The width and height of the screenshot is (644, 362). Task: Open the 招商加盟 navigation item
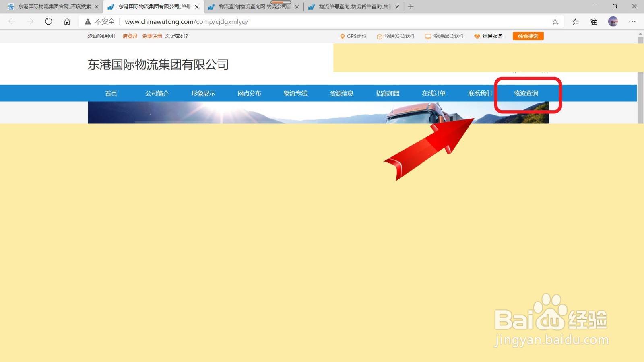tap(388, 93)
